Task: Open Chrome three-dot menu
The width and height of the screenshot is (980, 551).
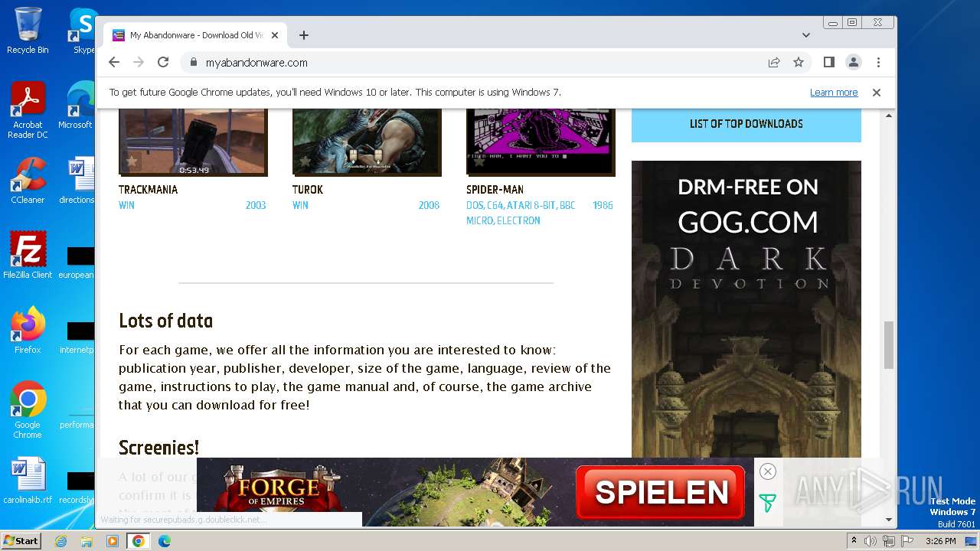Action: [x=878, y=63]
